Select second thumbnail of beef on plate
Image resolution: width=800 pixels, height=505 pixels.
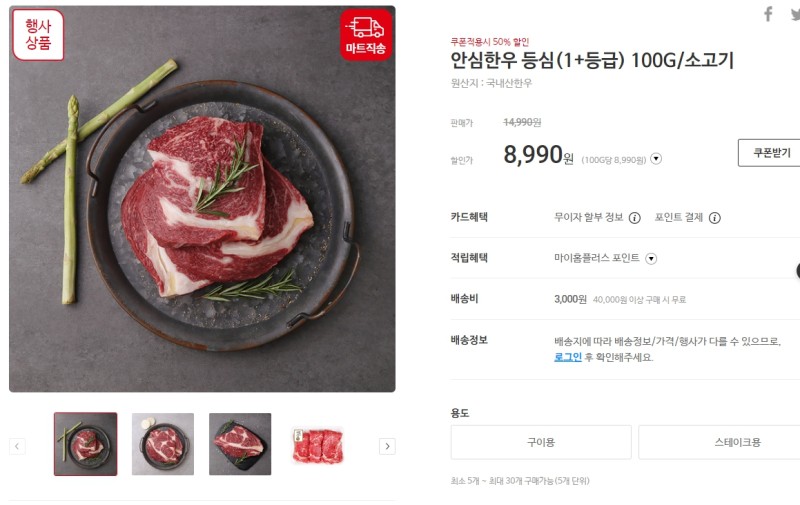163,444
